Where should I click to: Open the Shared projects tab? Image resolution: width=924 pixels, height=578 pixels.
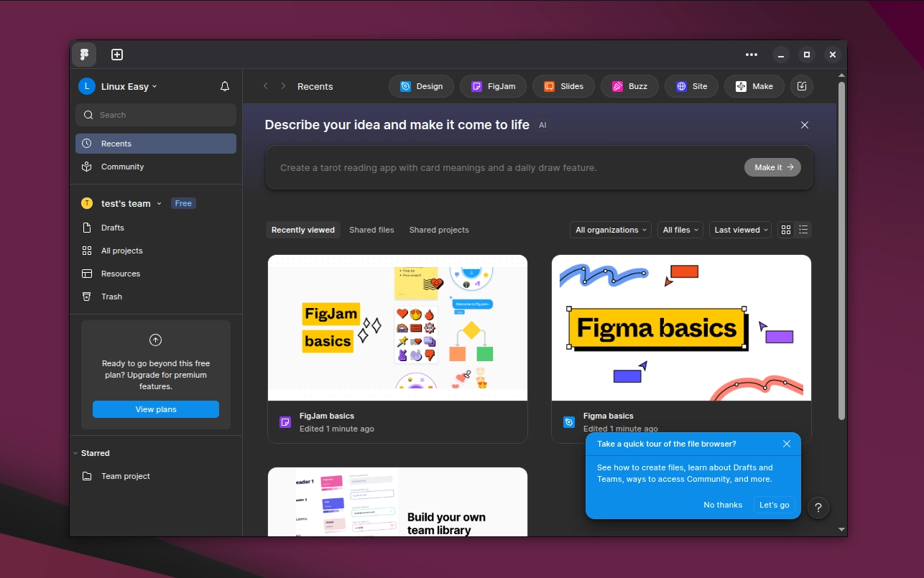coord(438,229)
